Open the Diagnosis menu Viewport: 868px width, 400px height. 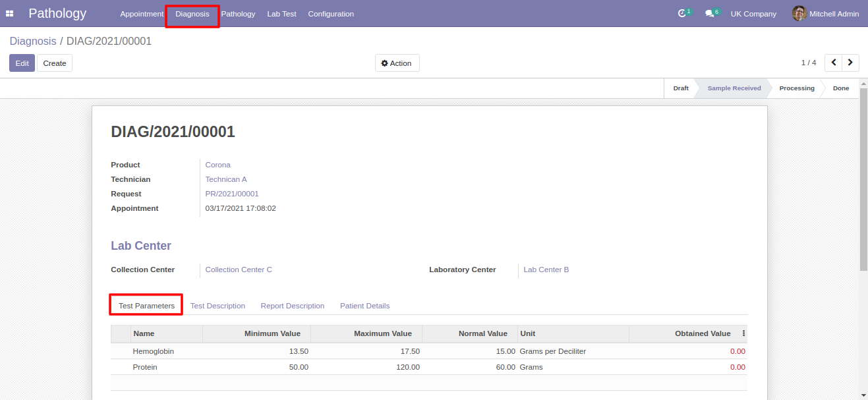click(x=192, y=14)
